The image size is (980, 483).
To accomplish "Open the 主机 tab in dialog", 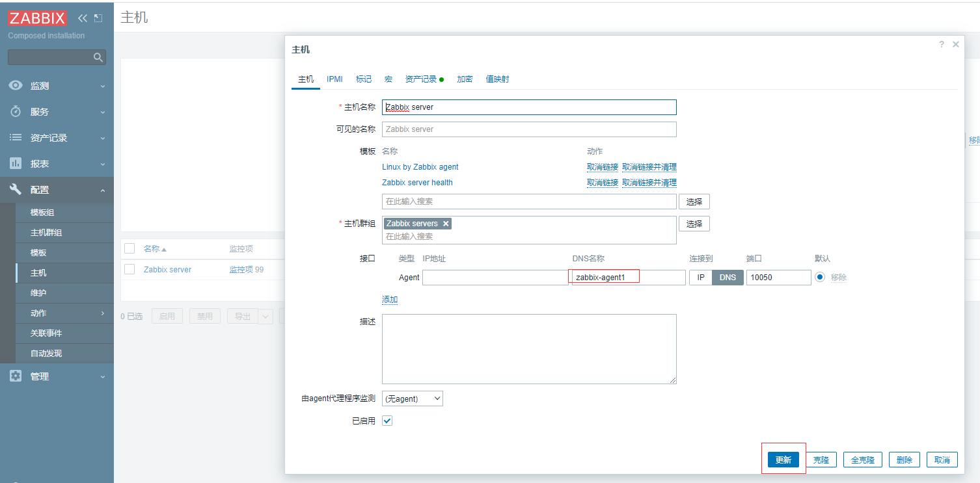I will click(x=306, y=79).
